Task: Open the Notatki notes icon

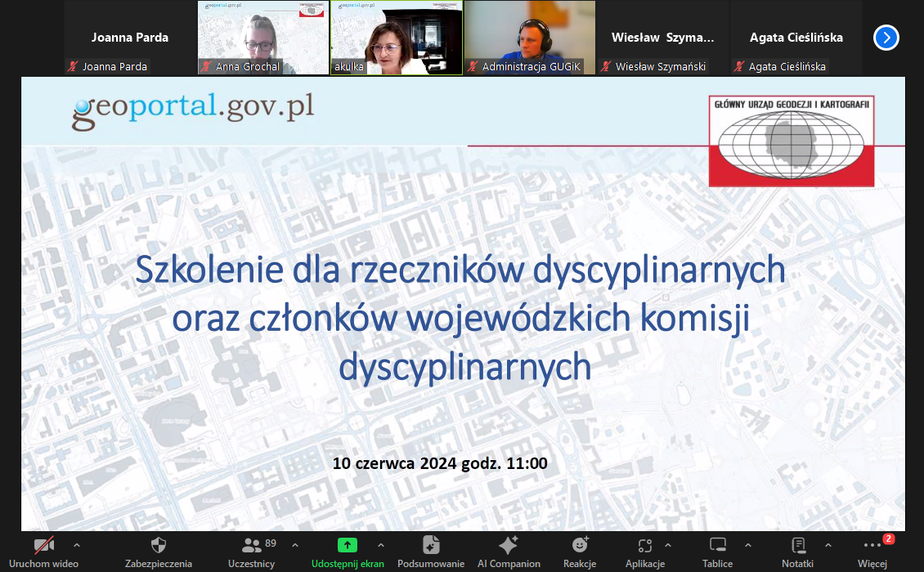Action: click(x=797, y=546)
